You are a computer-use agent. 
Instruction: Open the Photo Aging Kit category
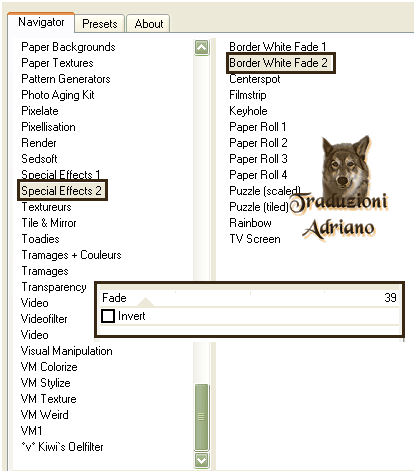[58, 95]
